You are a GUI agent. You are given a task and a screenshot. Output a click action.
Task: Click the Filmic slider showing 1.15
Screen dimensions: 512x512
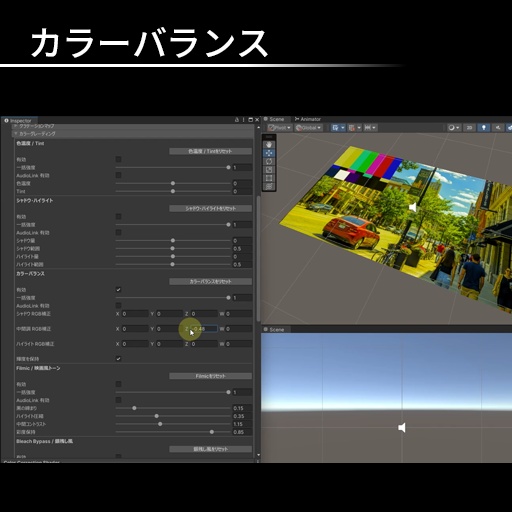[160, 424]
